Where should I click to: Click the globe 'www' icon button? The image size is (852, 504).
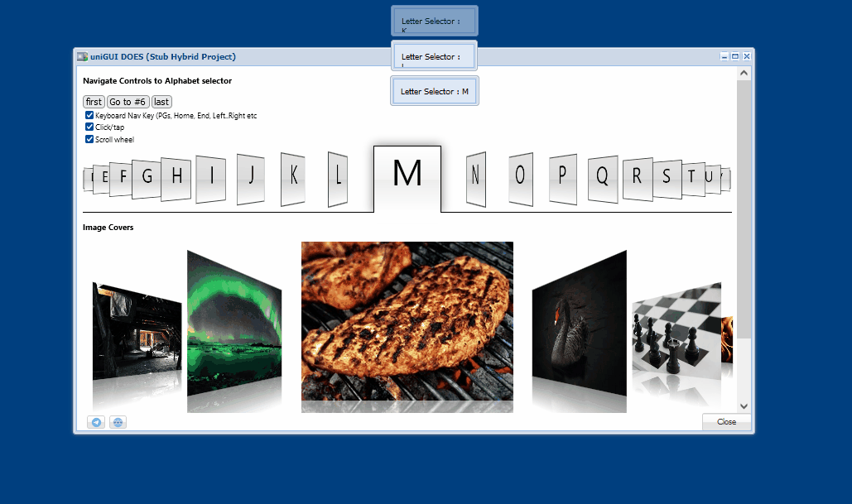[118, 422]
